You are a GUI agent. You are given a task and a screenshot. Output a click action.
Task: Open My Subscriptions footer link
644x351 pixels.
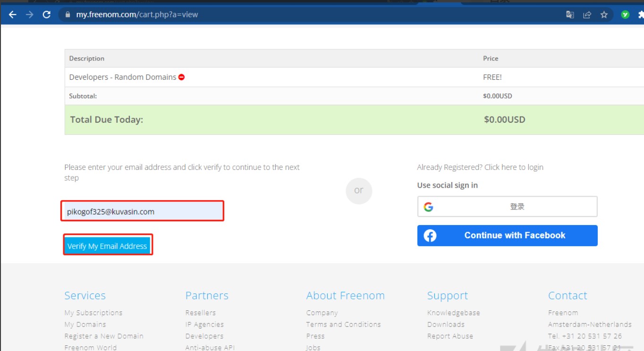point(93,313)
